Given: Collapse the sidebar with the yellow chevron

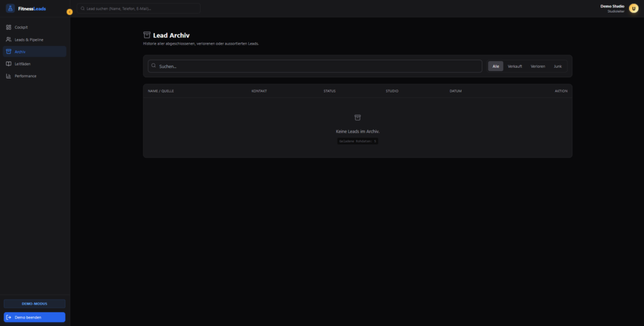Looking at the screenshot, I should [69, 11].
